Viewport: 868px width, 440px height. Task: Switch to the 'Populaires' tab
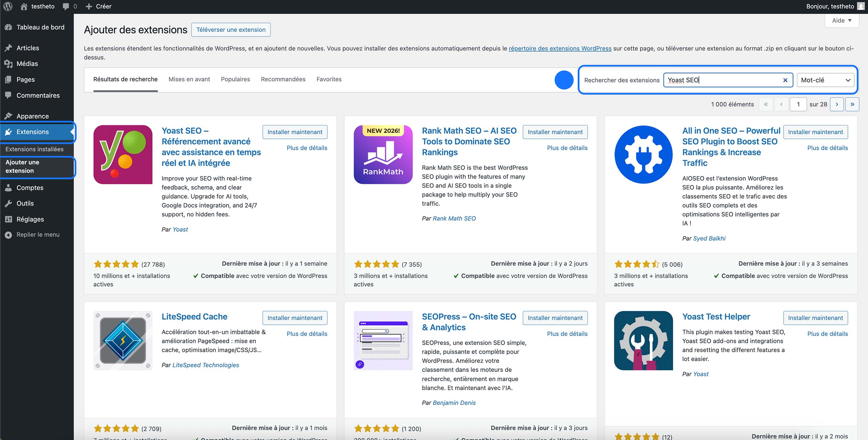tap(235, 79)
